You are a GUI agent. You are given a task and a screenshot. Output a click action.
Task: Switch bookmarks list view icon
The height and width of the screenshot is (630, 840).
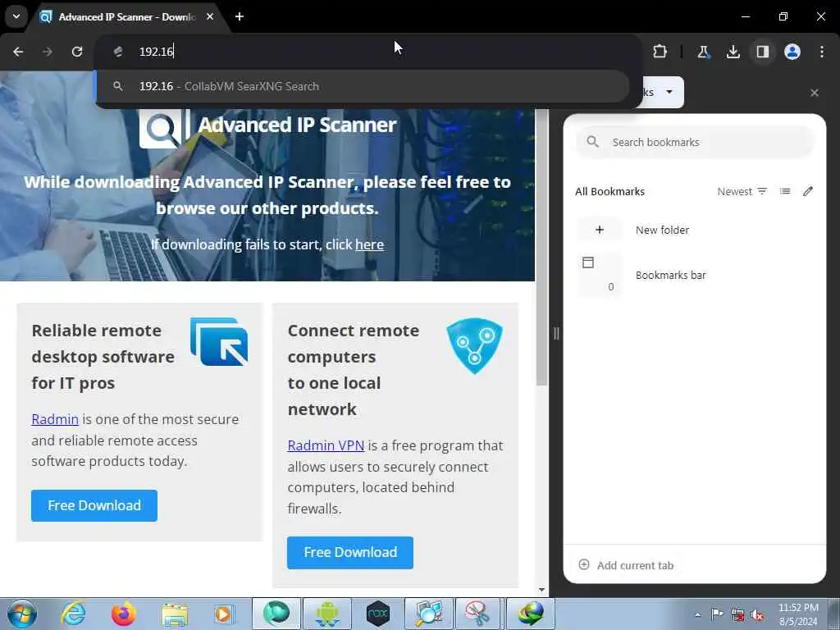pos(785,191)
